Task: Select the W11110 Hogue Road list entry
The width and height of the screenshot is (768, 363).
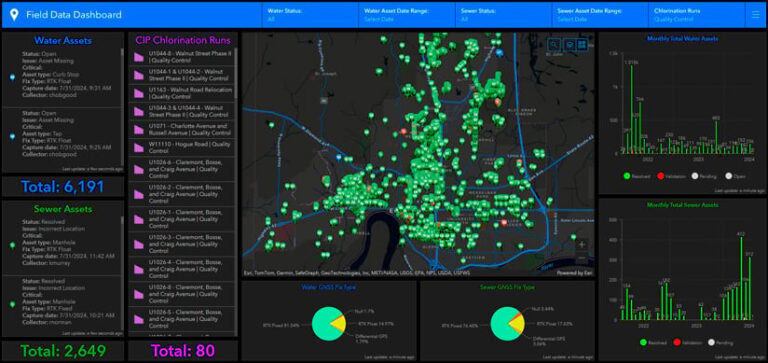Action: click(181, 147)
